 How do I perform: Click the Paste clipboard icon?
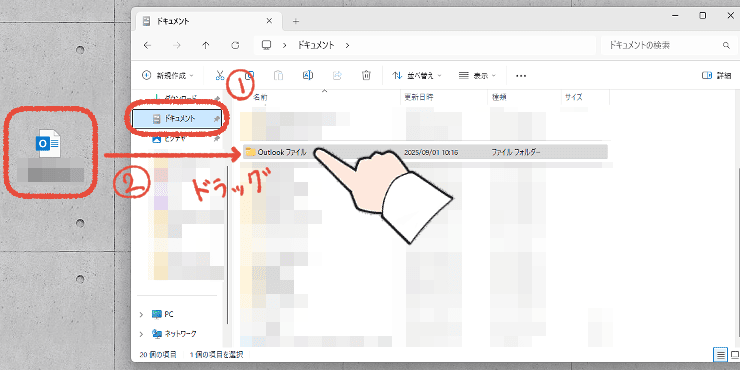(x=278, y=75)
